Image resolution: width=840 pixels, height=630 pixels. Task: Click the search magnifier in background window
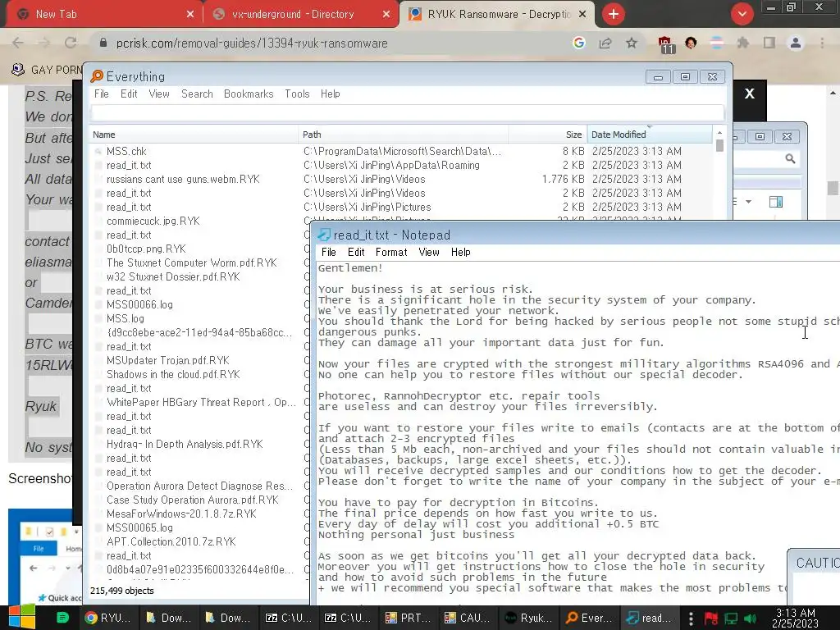point(790,158)
